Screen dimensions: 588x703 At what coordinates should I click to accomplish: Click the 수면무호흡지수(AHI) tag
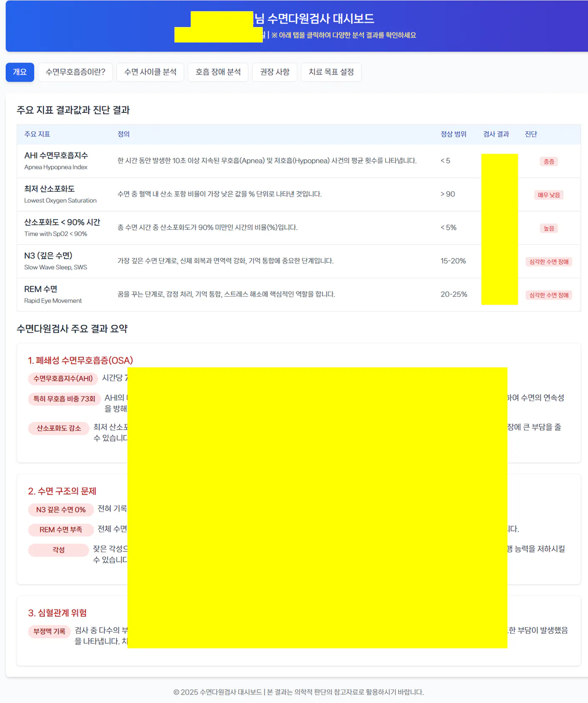tap(63, 379)
